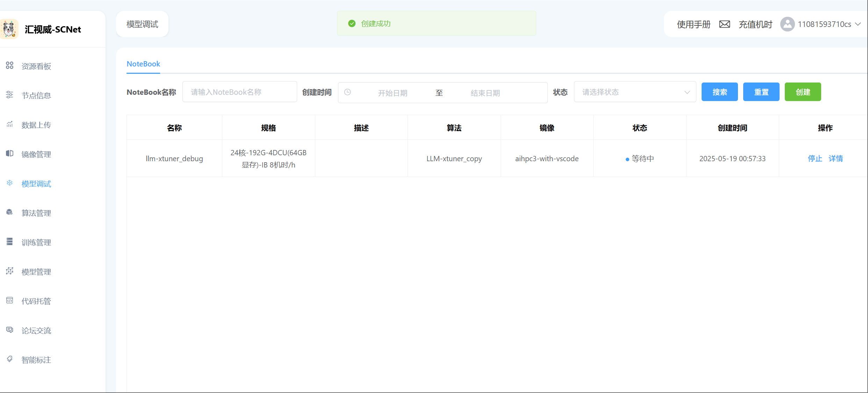Open 代码托管 in sidebar menu
This screenshot has width=868, height=393.
pyautogui.click(x=36, y=301)
